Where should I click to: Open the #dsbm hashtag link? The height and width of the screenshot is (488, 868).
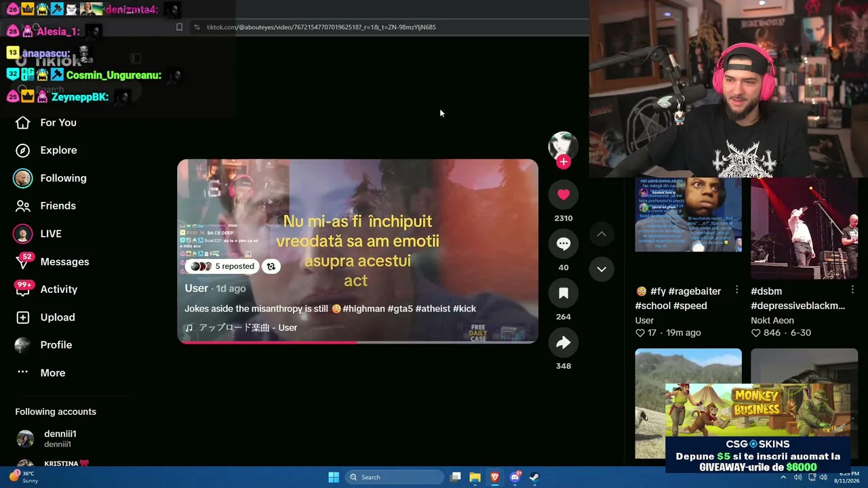coord(766,291)
